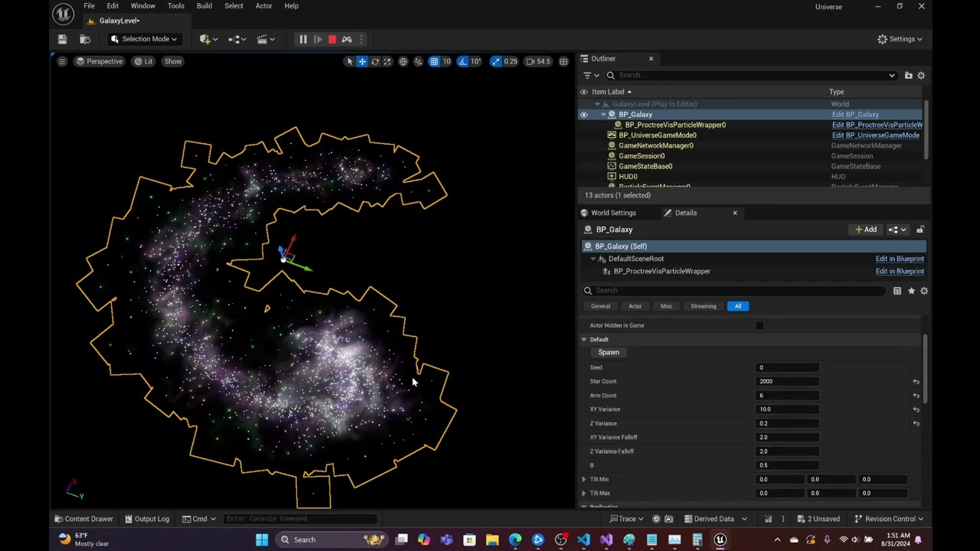Open grid snap size value 10
The width and height of the screenshot is (980, 551).
[x=446, y=61]
